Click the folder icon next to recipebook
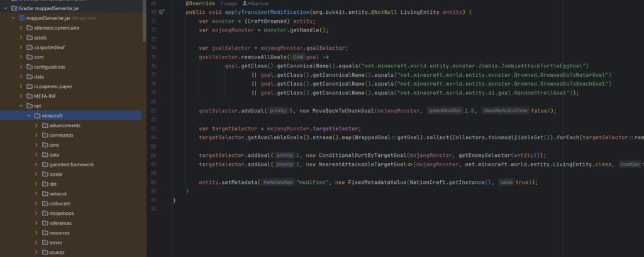Screen dimensions: 644x257 [x=45, y=214]
